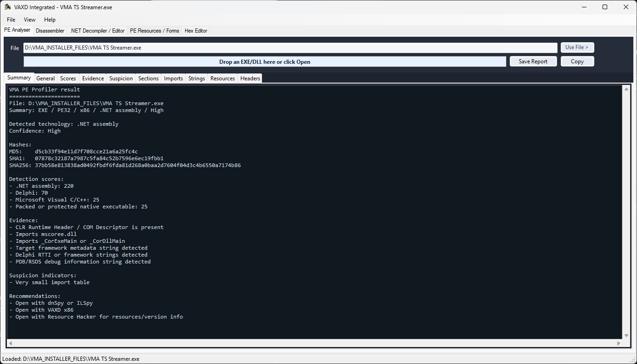Click the Copy button
Screen dimensions: 637x364
coord(577,62)
